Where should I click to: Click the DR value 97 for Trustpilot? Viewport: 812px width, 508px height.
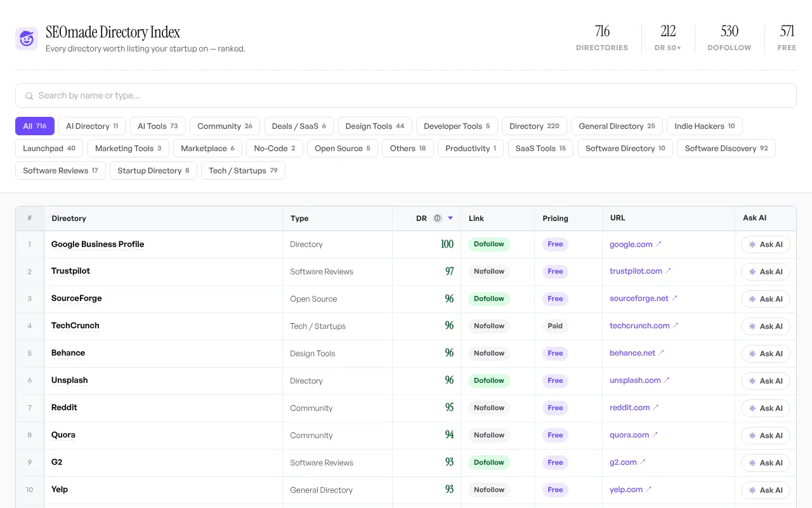tap(449, 271)
